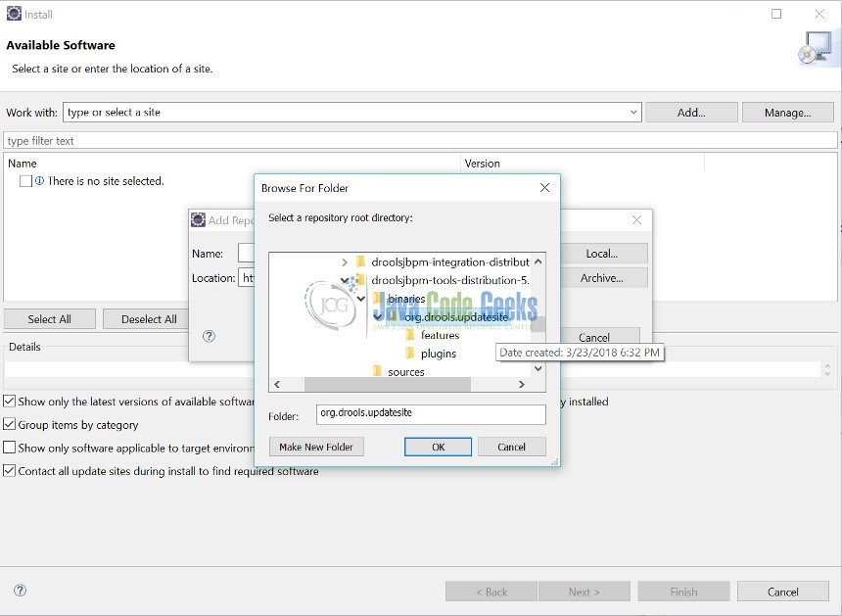The height and width of the screenshot is (616, 842).
Task: Open help in Add Repository dialog
Action: (x=209, y=336)
